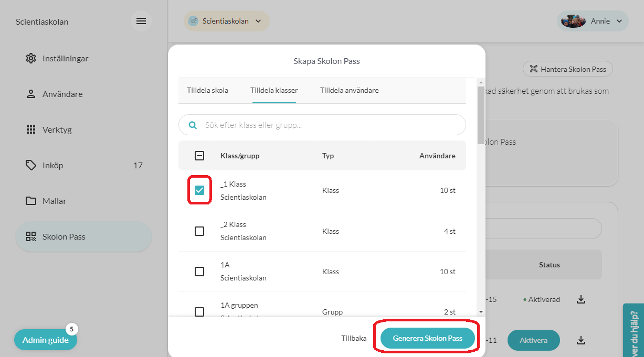Click the 2 st user count
Viewport: 644px width, 357px height.
coord(449,312)
